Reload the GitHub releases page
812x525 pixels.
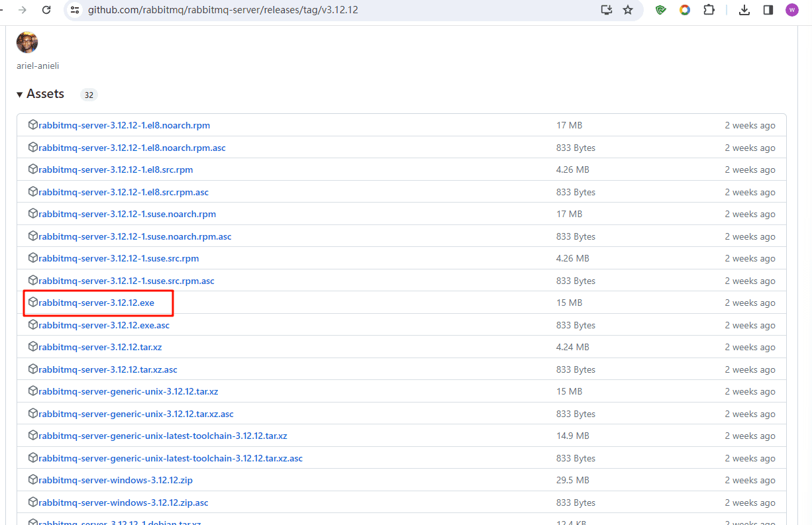tap(46, 10)
